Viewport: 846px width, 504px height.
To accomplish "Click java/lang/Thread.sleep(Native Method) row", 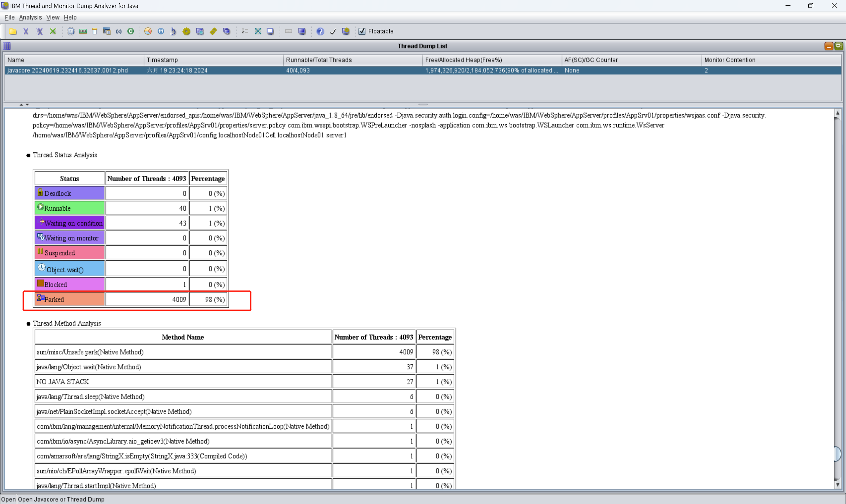I will click(244, 397).
